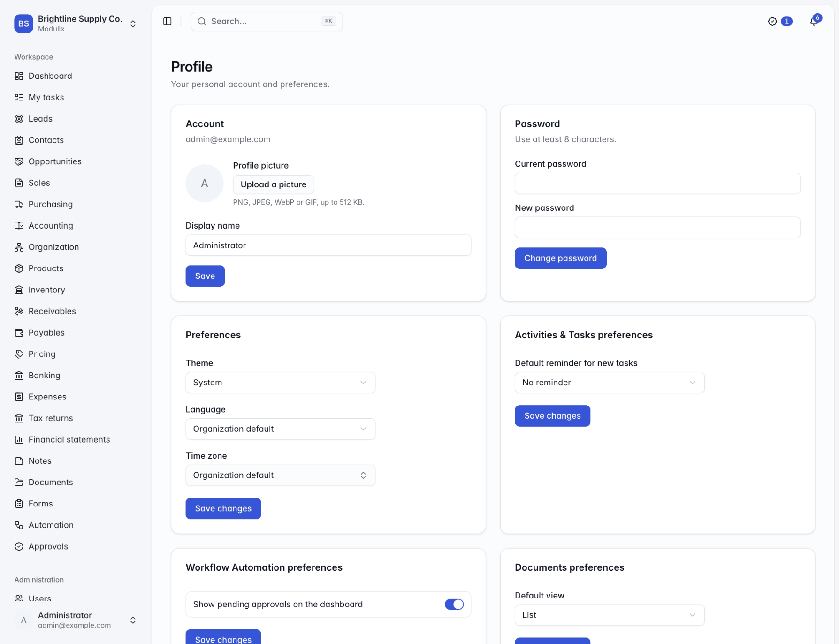The width and height of the screenshot is (839, 644).
Task: Click the Leads target icon
Action: (19, 119)
